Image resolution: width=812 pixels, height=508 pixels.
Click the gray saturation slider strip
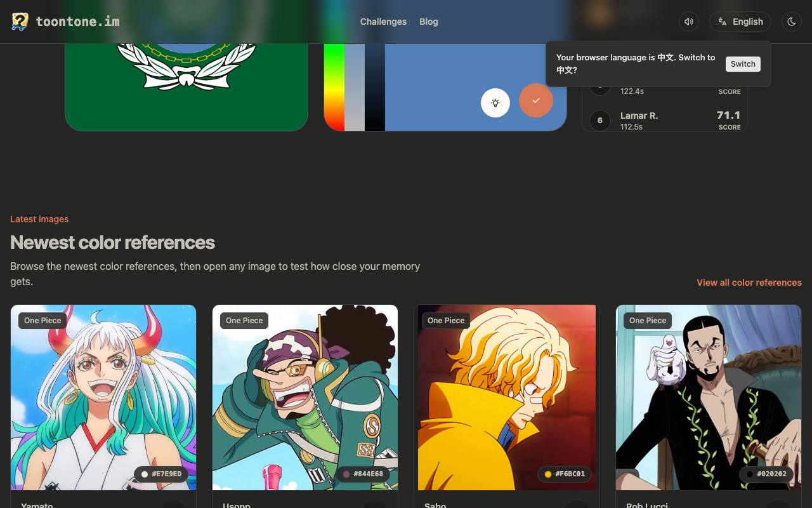(x=355, y=87)
